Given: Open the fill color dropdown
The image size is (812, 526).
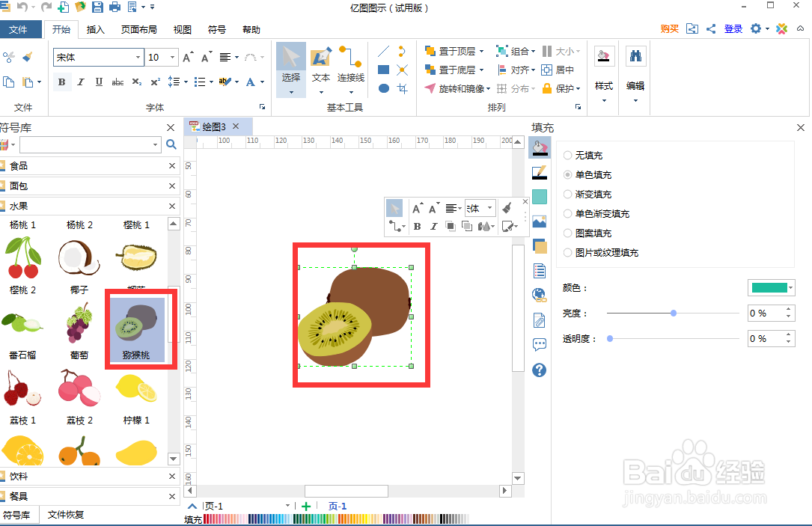Looking at the screenshot, I should coord(790,288).
